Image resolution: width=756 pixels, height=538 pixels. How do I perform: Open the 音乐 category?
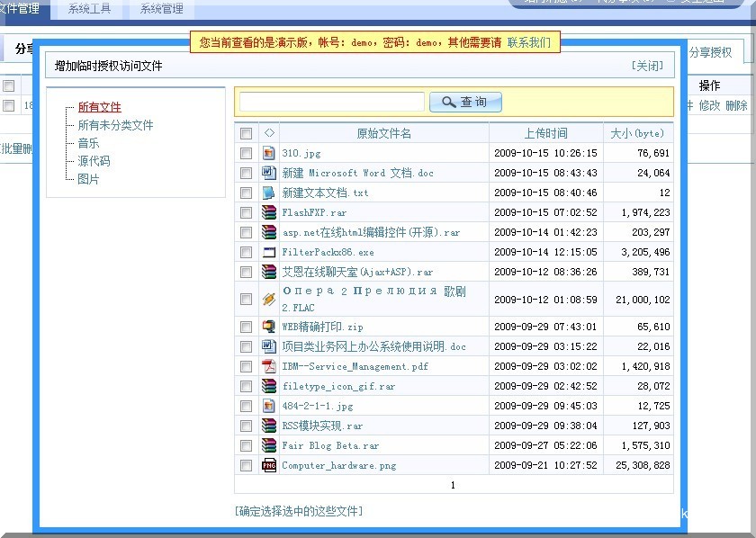pos(88,143)
